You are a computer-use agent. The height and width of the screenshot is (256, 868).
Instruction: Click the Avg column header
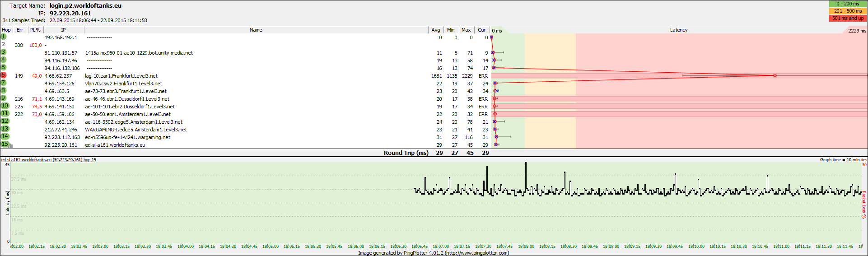pyautogui.click(x=435, y=30)
